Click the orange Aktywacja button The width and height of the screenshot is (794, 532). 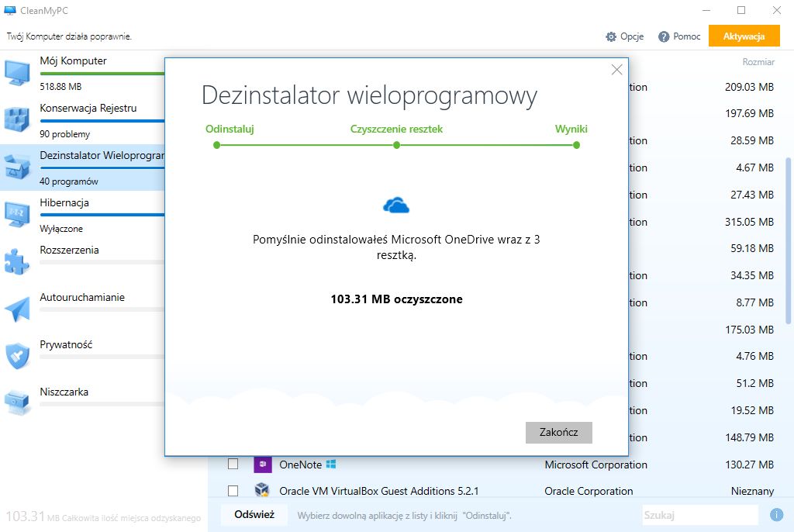pyautogui.click(x=744, y=36)
